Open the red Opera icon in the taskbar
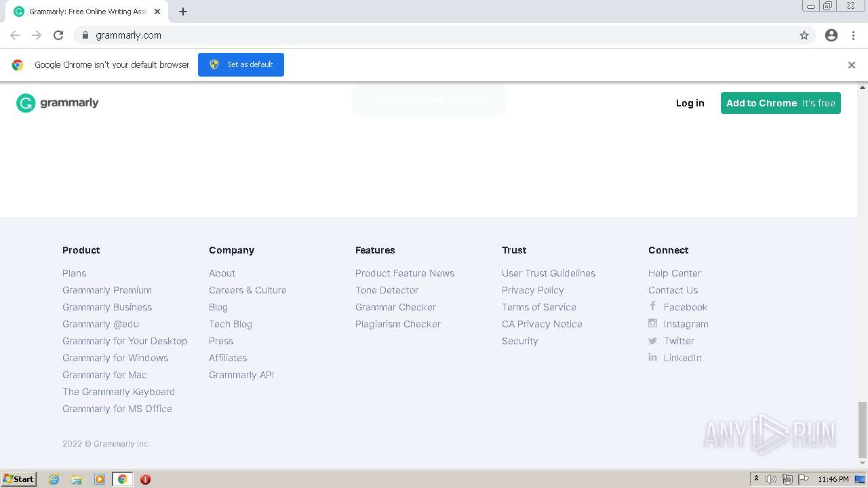The height and width of the screenshot is (488, 868). [x=145, y=479]
